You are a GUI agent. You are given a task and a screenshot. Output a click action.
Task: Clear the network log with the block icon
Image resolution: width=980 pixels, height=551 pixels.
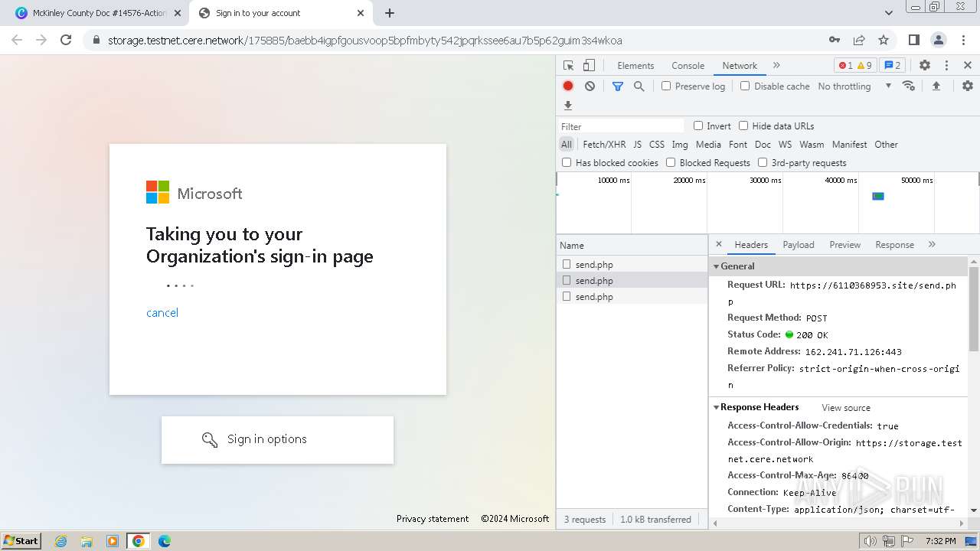[590, 86]
